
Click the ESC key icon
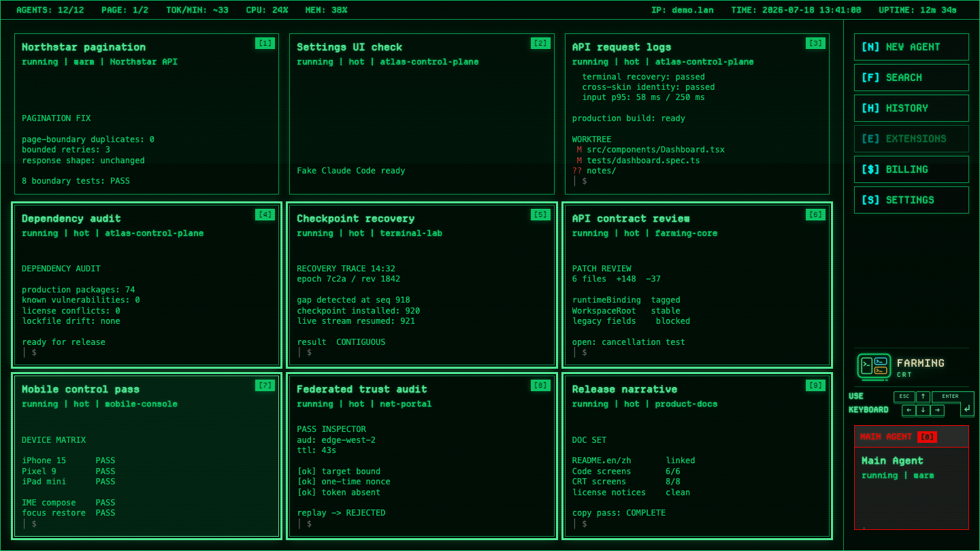click(904, 397)
